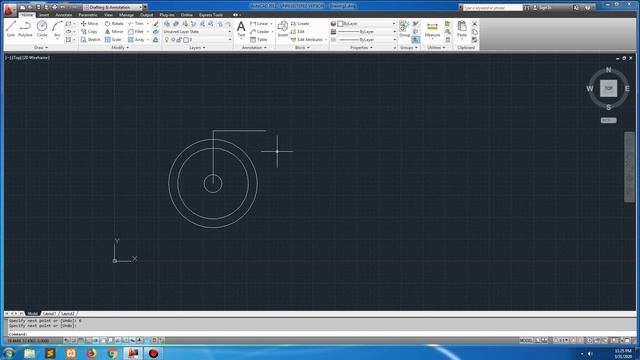Click the TOP face of ViewCube

click(x=608, y=88)
